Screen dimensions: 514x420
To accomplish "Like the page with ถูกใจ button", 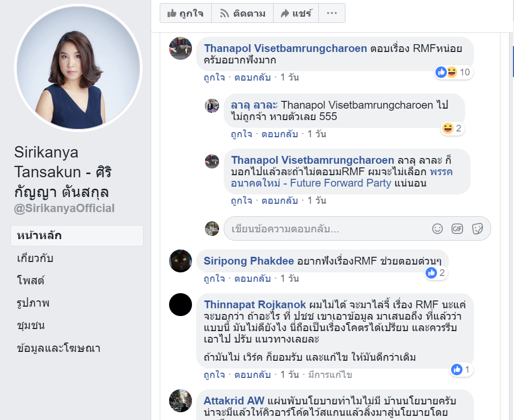I will pos(186,13).
